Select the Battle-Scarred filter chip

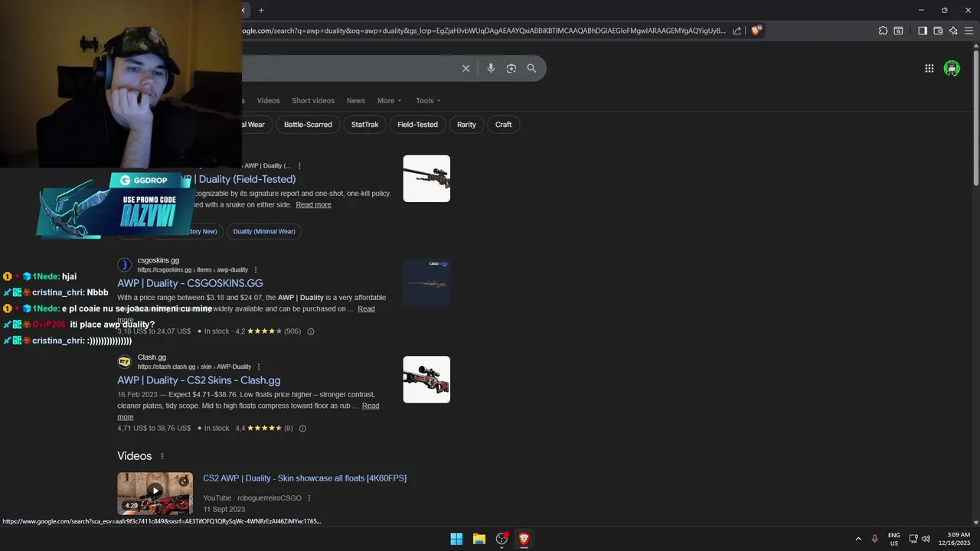click(308, 125)
